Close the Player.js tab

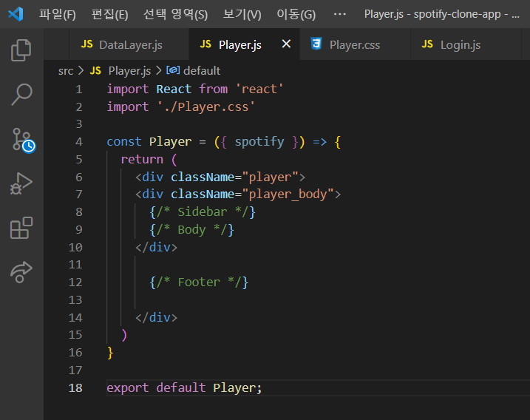[286, 44]
